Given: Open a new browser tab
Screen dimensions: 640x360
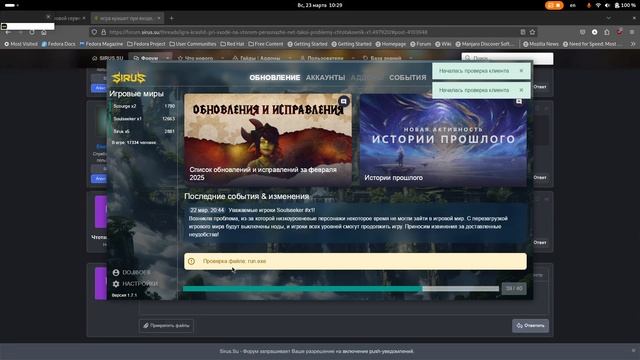Looking at the screenshot, I should (x=171, y=18).
